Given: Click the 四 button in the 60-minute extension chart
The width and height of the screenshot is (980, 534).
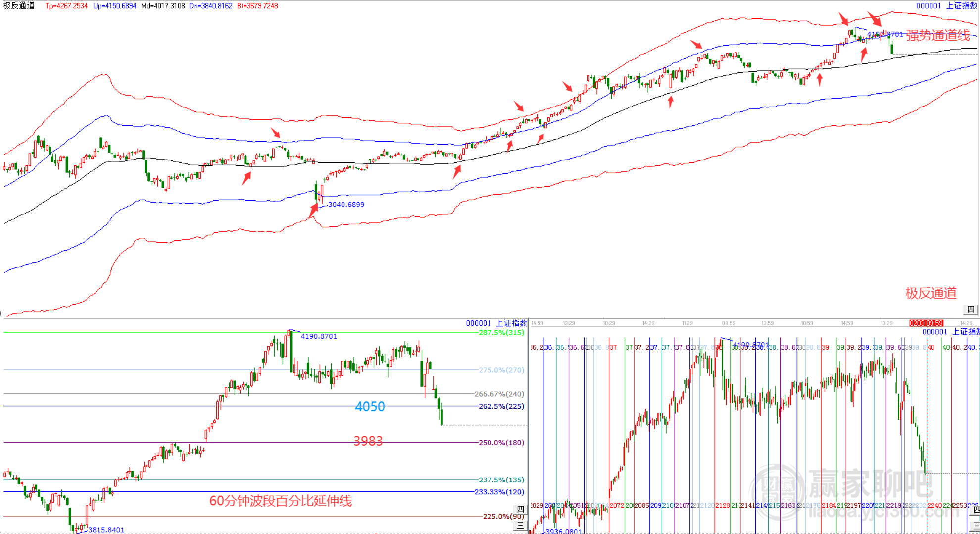Looking at the screenshot, I should [520, 509].
